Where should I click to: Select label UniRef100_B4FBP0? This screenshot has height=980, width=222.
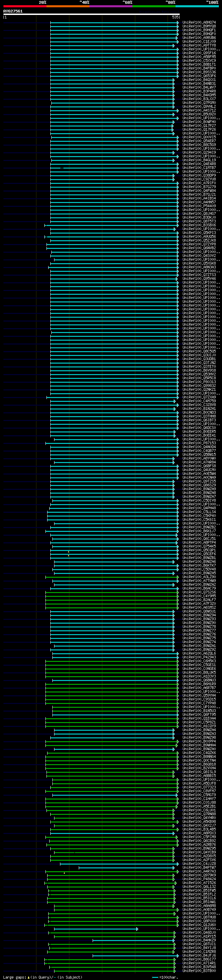coord(199,68)
